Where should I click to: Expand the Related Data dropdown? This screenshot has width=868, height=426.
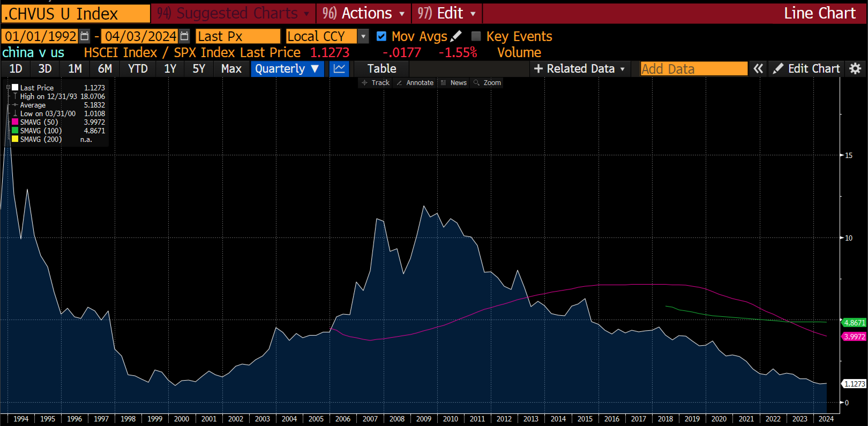(579, 69)
